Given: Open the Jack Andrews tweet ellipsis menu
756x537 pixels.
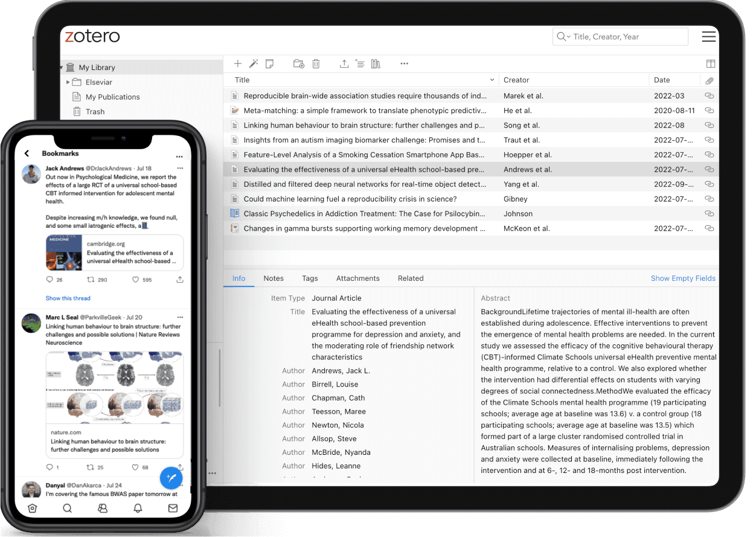Looking at the screenshot, I should [x=180, y=169].
